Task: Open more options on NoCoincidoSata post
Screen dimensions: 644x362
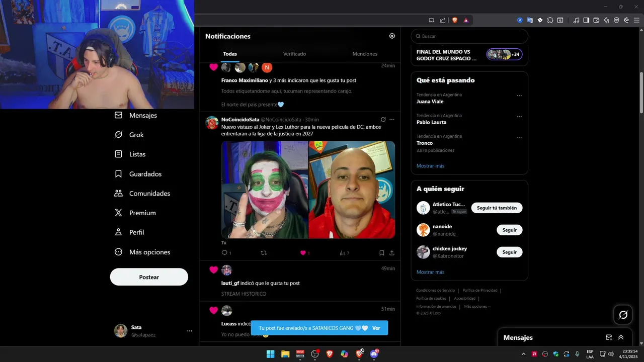Action: point(392,120)
